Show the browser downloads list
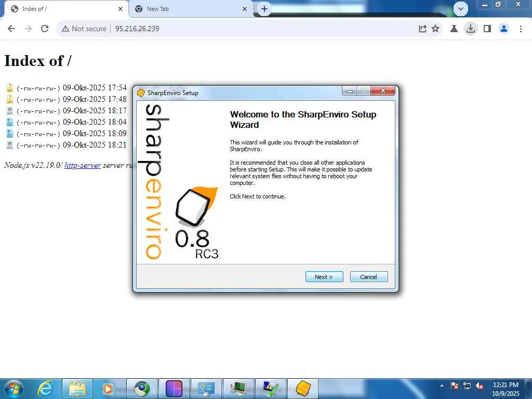 point(471,29)
